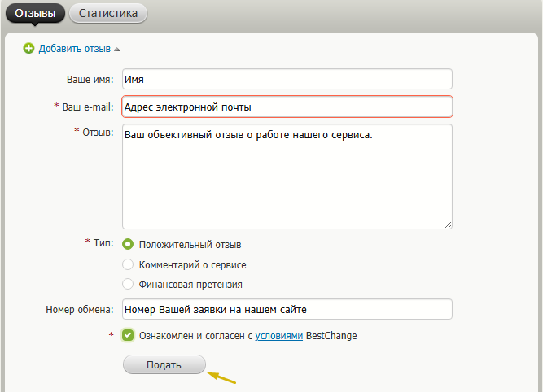This screenshot has width=543, height=392.
Task: Uncheck the terms agreement checkbox
Action: [128, 335]
